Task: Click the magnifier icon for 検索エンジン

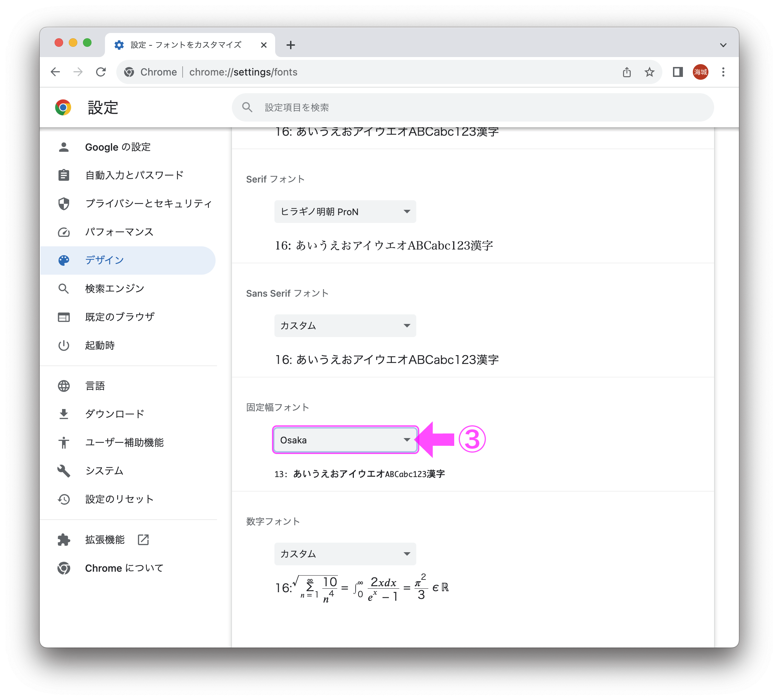Action: coord(64,289)
